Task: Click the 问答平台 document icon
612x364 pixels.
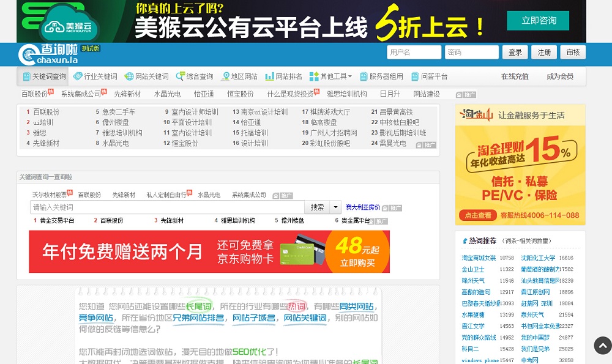Action: click(x=415, y=76)
